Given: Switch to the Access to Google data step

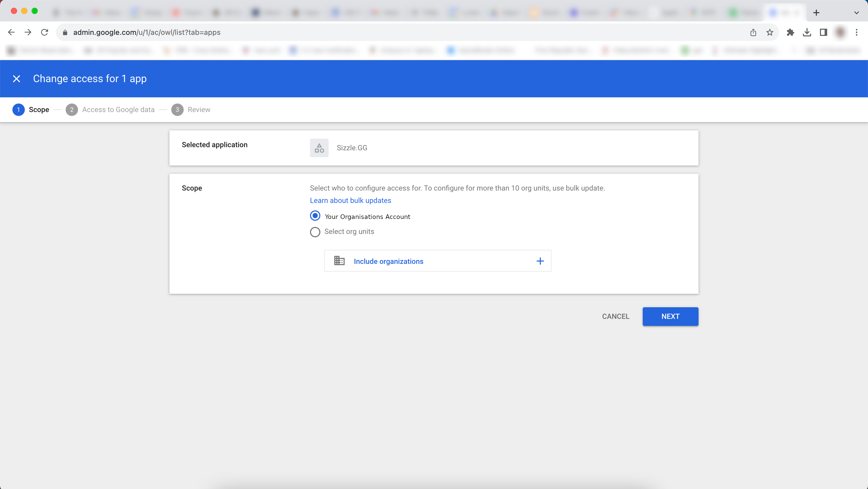Looking at the screenshot, I should 118,109.
